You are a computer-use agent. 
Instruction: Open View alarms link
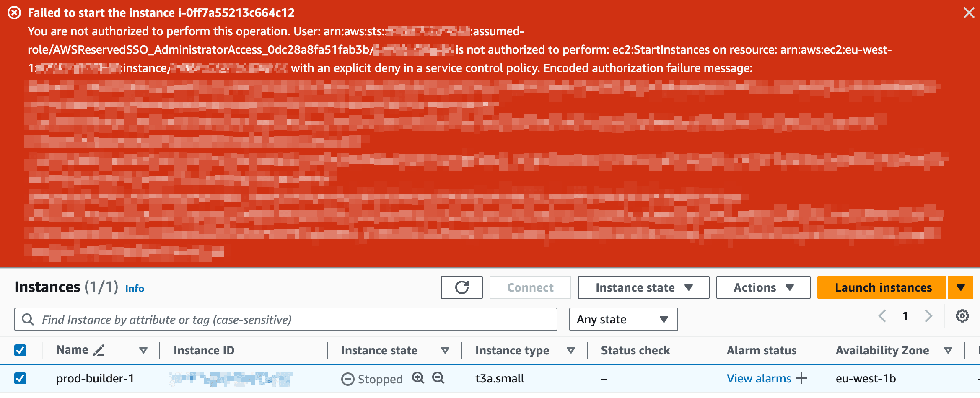click(x=759, y=378)
